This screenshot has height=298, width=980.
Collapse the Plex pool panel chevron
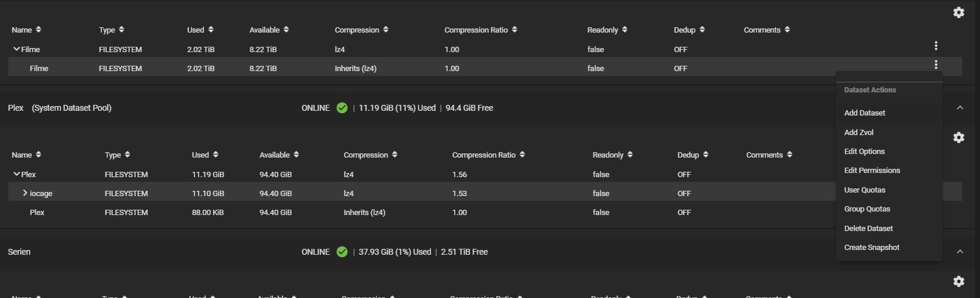click(x=960, y=108)
